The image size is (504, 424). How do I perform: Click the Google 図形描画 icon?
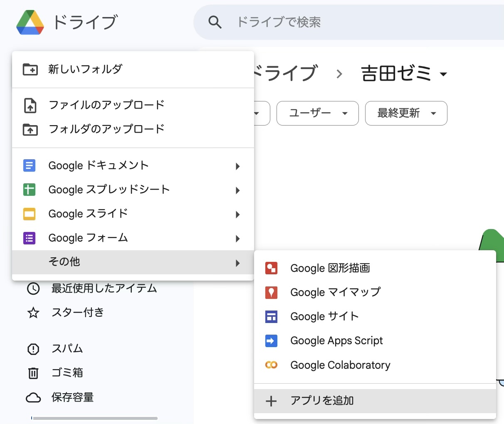coord(271,269)
